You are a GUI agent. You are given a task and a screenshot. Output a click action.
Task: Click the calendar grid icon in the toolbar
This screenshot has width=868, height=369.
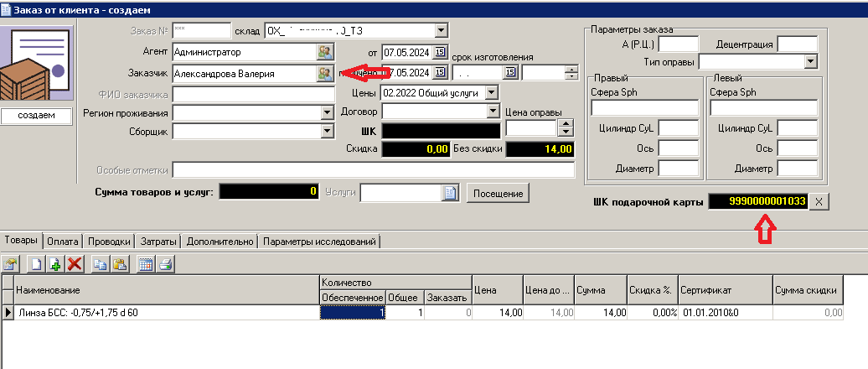point(145,264)
